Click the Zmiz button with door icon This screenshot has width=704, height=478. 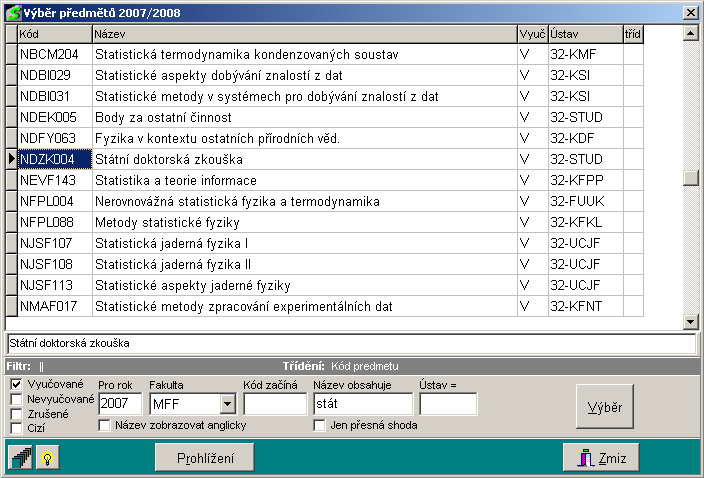[600, 458]
